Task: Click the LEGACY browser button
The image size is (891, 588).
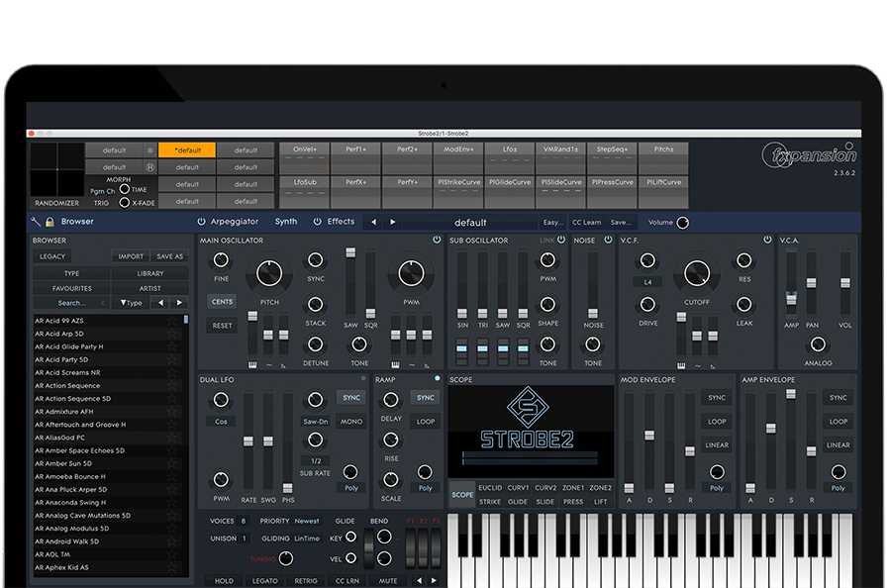Action: tap(52, 256)
